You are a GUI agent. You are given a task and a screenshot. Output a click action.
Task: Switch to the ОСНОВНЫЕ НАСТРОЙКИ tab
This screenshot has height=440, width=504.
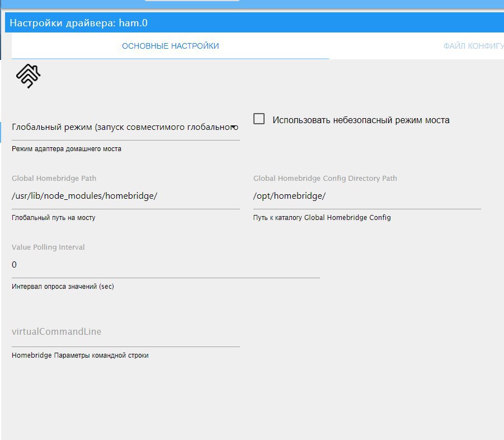point(171,46)
